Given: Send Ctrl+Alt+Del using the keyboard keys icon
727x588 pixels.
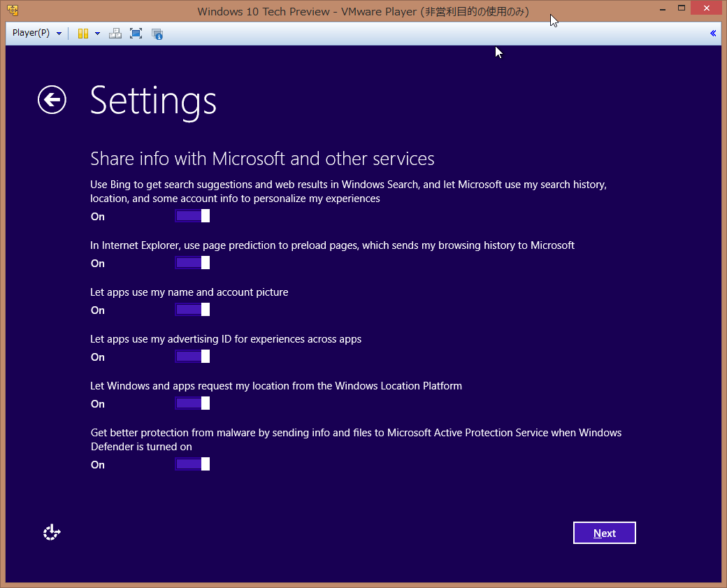Looking at the screenshot, I should tap(115, 33).
